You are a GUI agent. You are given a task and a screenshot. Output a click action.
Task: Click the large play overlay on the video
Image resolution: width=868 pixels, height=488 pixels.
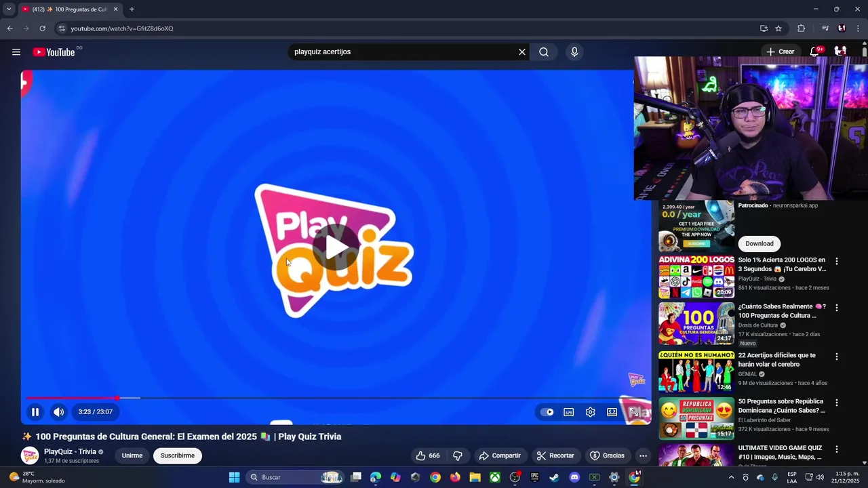pos(336,247)
